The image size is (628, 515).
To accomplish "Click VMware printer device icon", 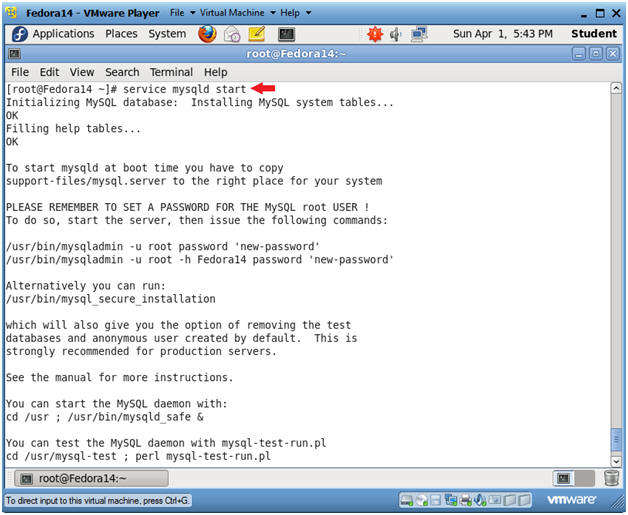I will [465, 500].
